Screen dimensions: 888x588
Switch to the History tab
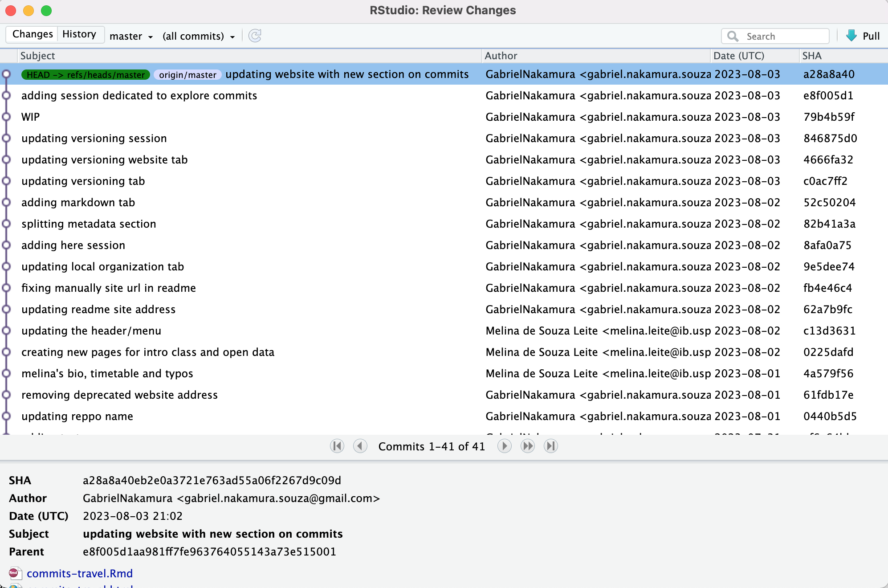79,34
